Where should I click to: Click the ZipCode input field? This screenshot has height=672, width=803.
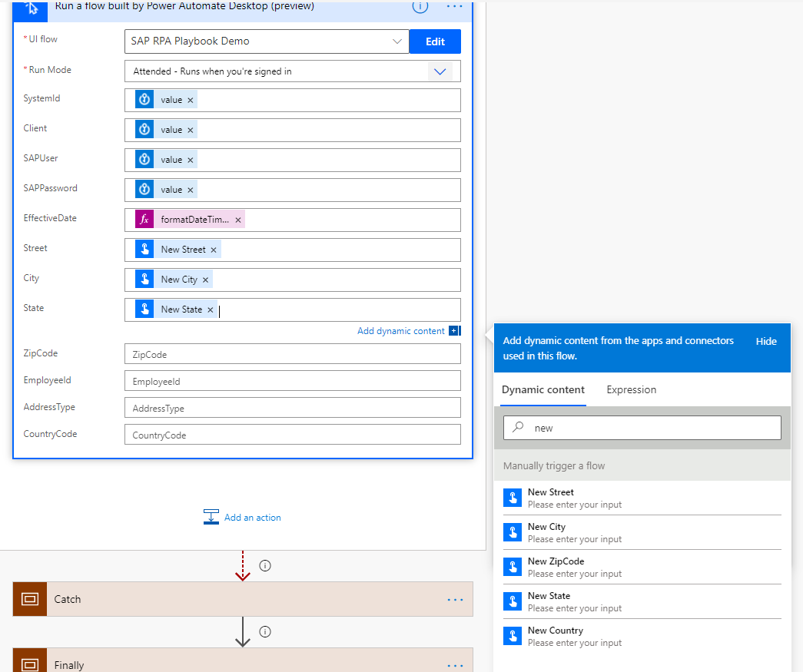click(x=292, y=353)
